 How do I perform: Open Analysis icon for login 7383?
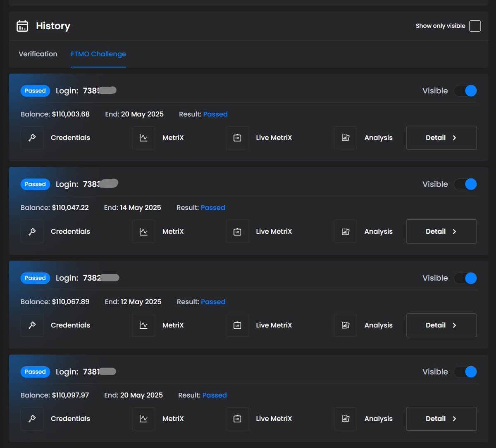click(346, 231)
